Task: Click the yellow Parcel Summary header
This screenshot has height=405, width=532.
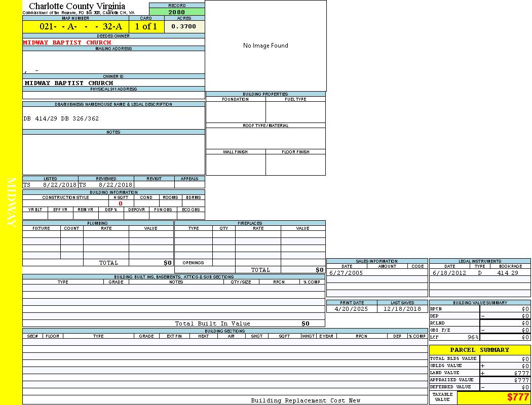Action: [479, 350]
